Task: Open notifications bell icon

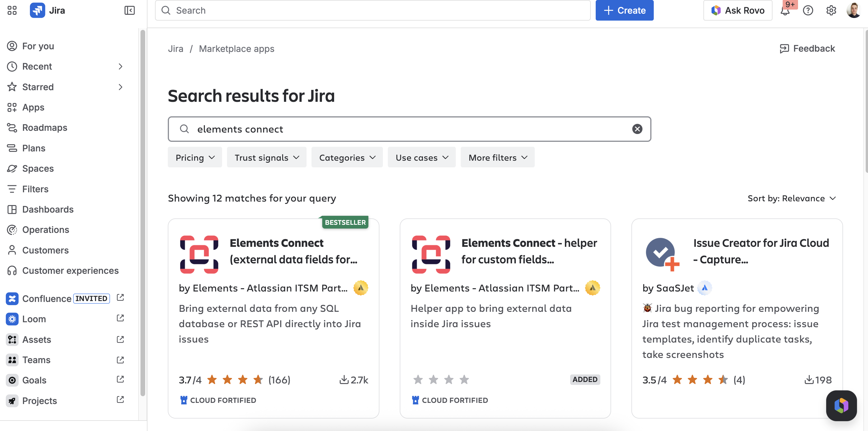Action: click(785, 10)
